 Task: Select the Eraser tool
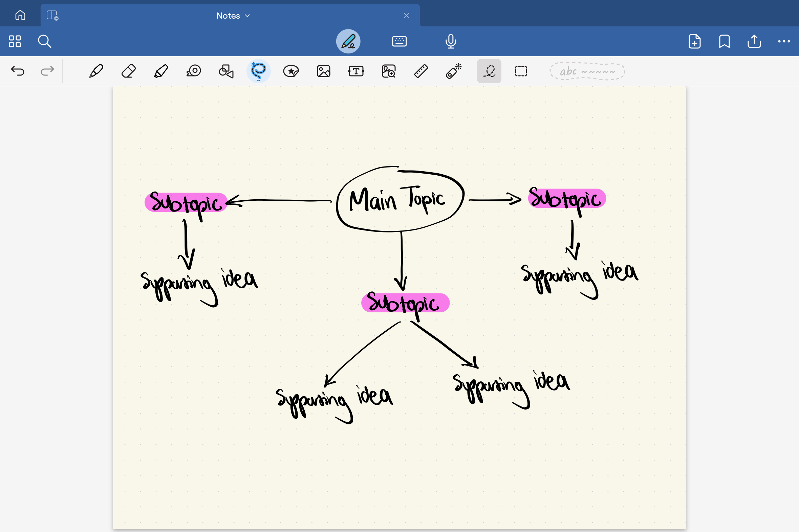point(129,71)
